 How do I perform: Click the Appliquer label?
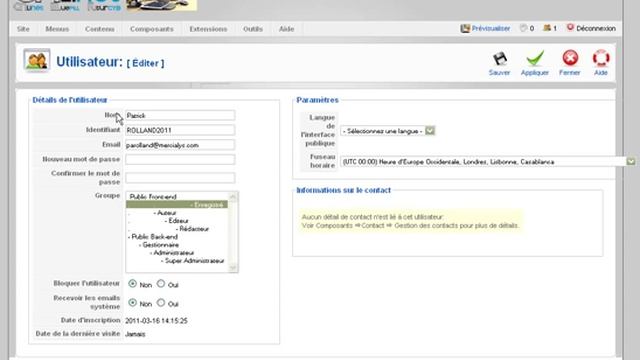pos(535,73)
